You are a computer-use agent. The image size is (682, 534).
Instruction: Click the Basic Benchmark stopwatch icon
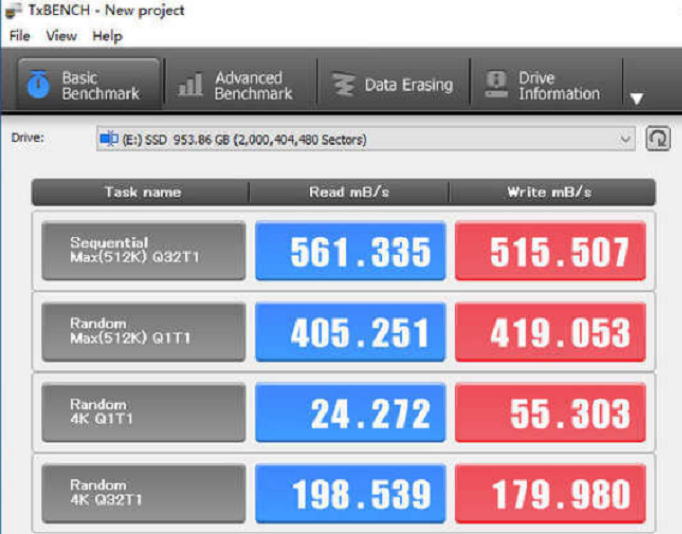pyautogui.click(x=38, y=85)
